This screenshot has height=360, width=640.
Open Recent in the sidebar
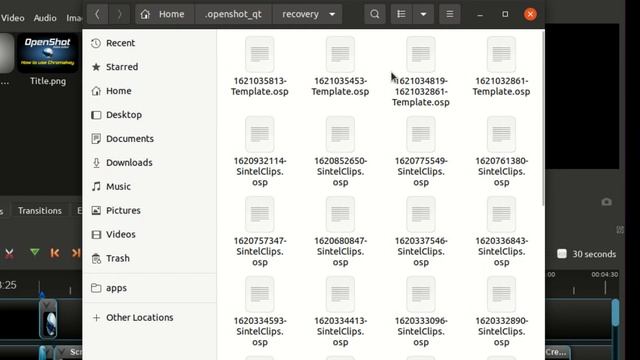click(149, 43)
